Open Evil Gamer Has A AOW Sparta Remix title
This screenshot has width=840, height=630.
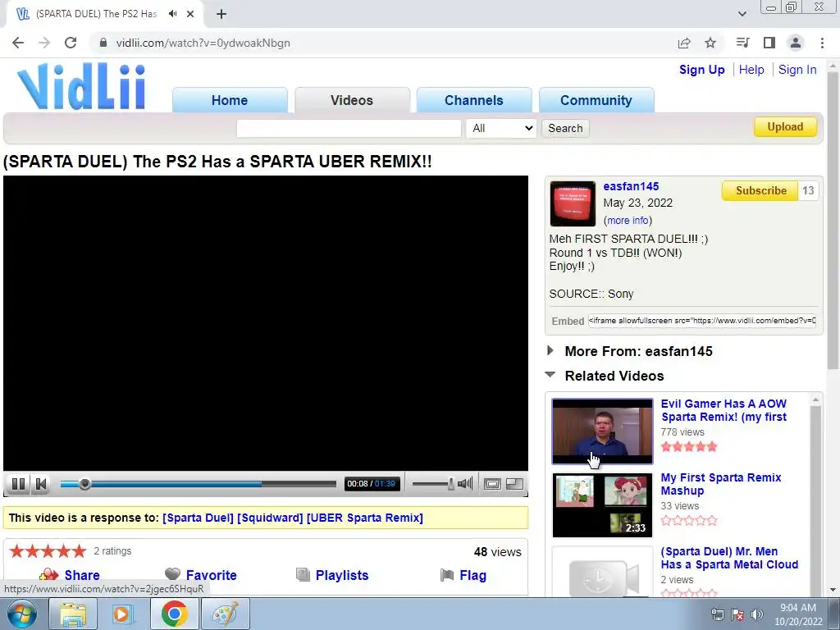click(x=724, y=410)
